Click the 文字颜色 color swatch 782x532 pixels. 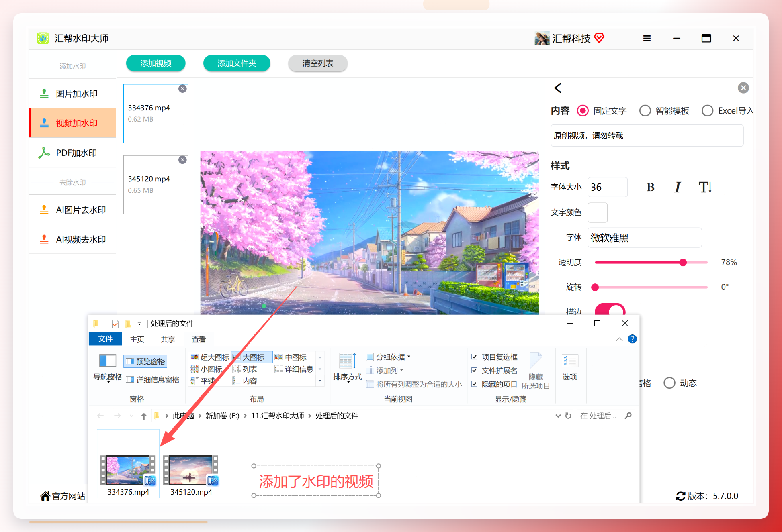point(598,212)
